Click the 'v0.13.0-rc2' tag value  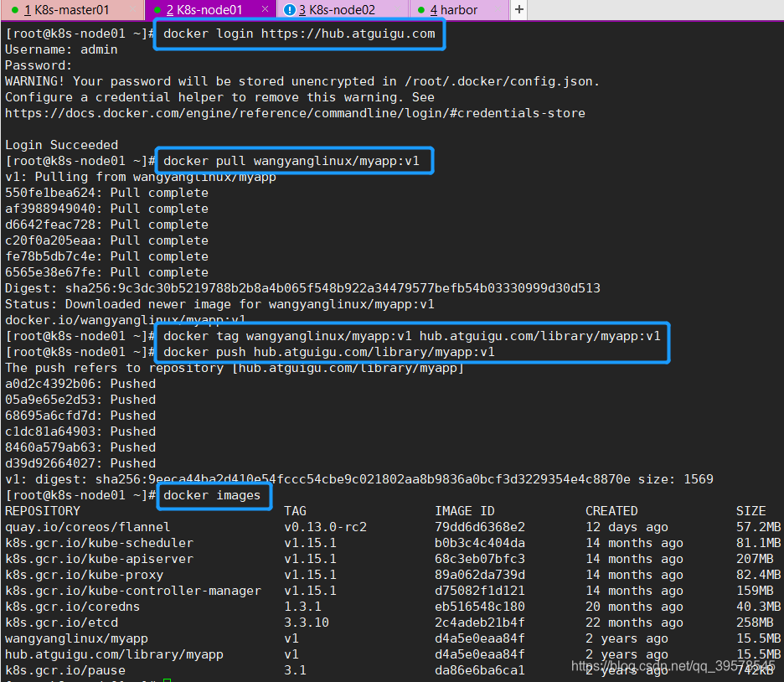[x=326, y=527]
